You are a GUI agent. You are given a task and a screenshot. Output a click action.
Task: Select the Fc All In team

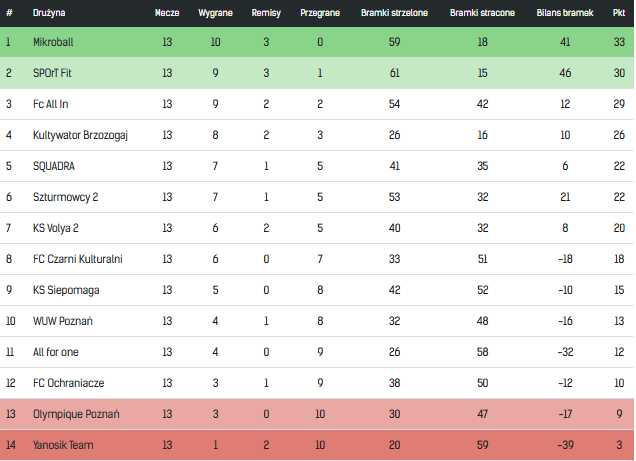51,104
